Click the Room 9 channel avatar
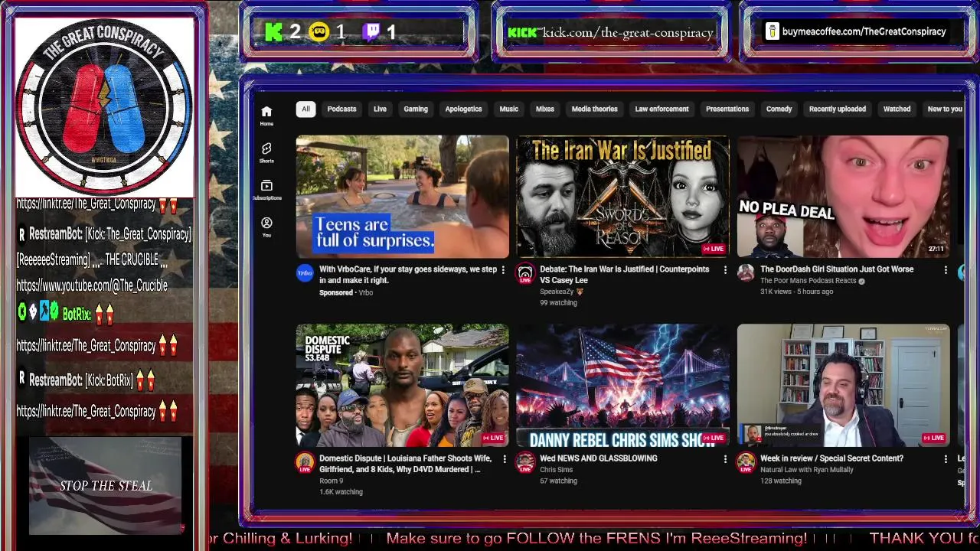Screen dimensions: 980x551 (305, 462)
